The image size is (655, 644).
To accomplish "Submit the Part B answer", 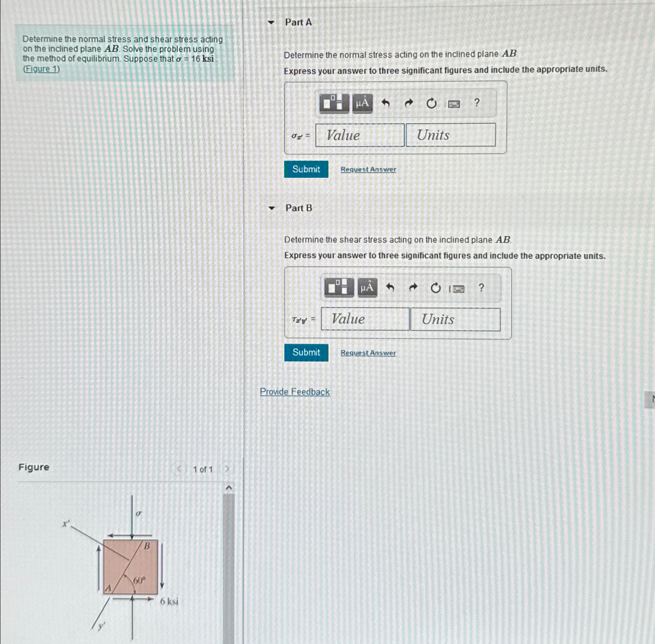I will tap(306, 352).
